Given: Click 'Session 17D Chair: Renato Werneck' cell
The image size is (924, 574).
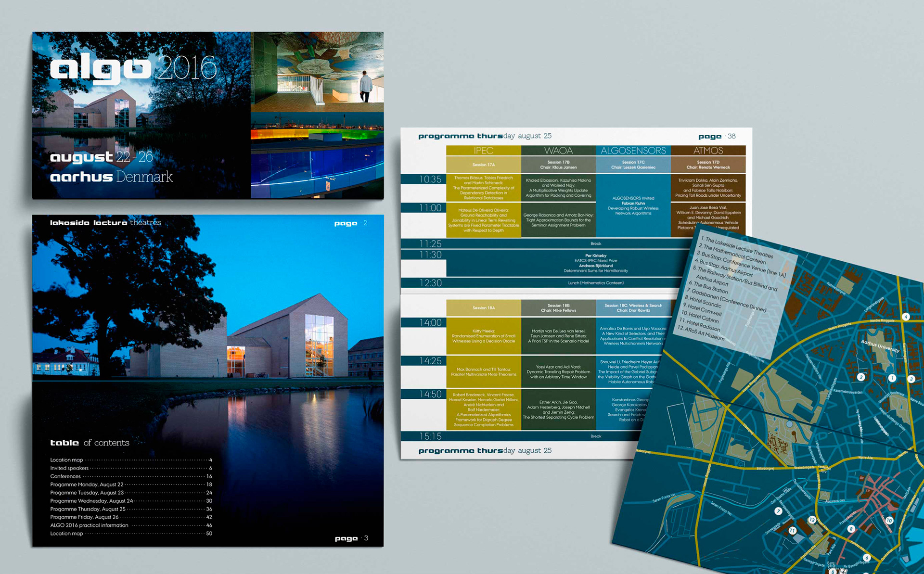Looking at the screenshot, I should click(x=708, y=165).
